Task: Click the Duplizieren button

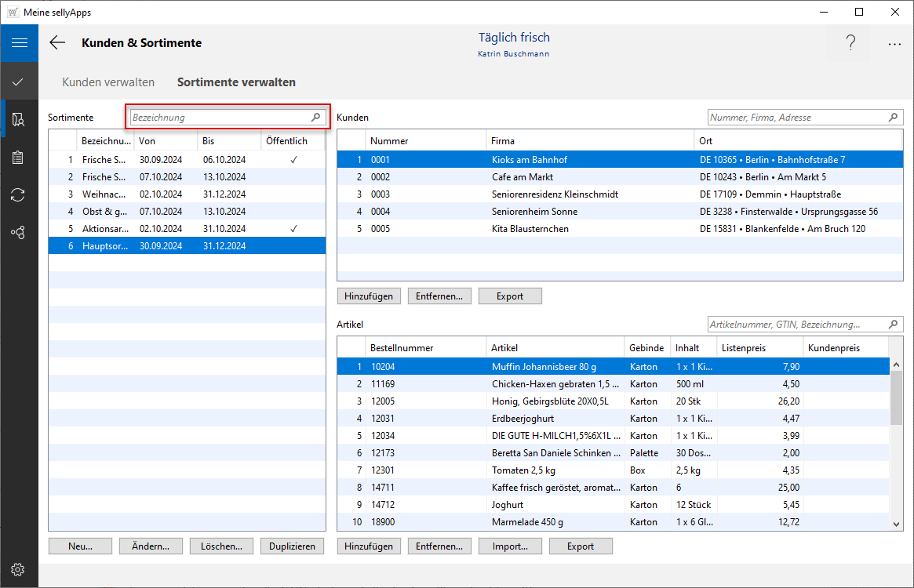Action: coord(292,546)
